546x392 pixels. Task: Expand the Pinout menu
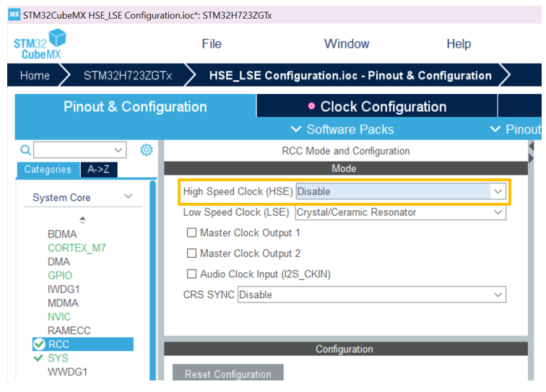pos(516,129)
